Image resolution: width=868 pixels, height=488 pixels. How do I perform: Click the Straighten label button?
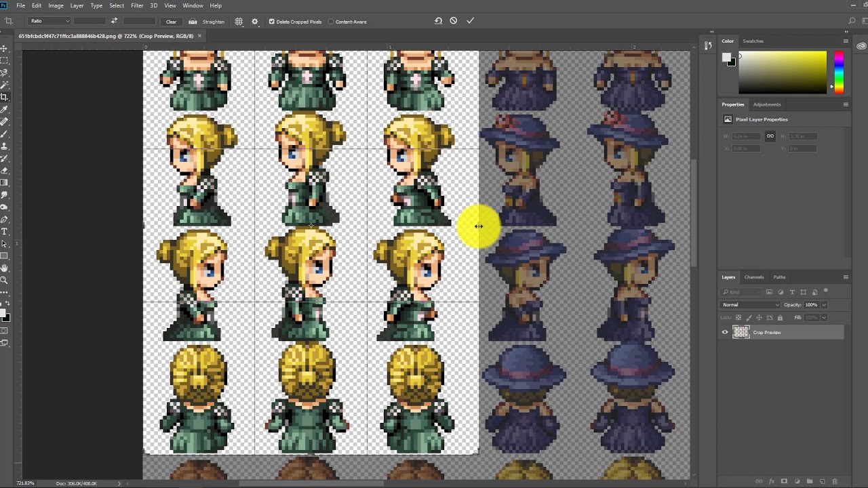pos(214,22)
